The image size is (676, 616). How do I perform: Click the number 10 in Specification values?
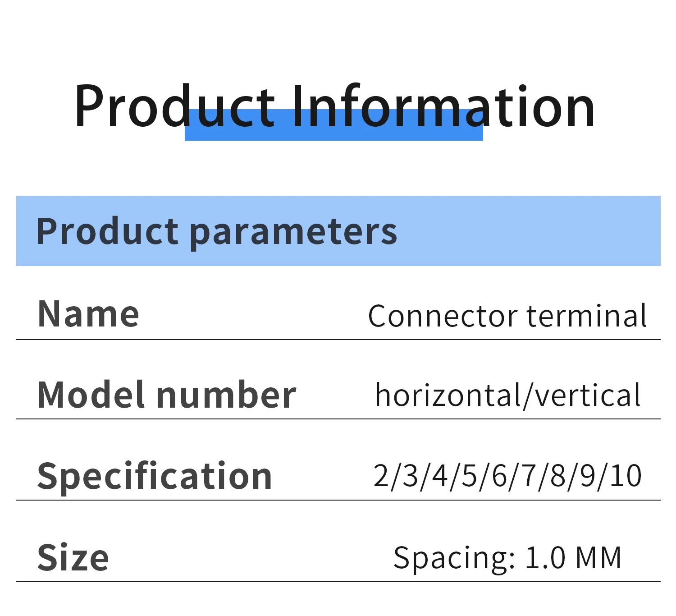pos(626,476)
